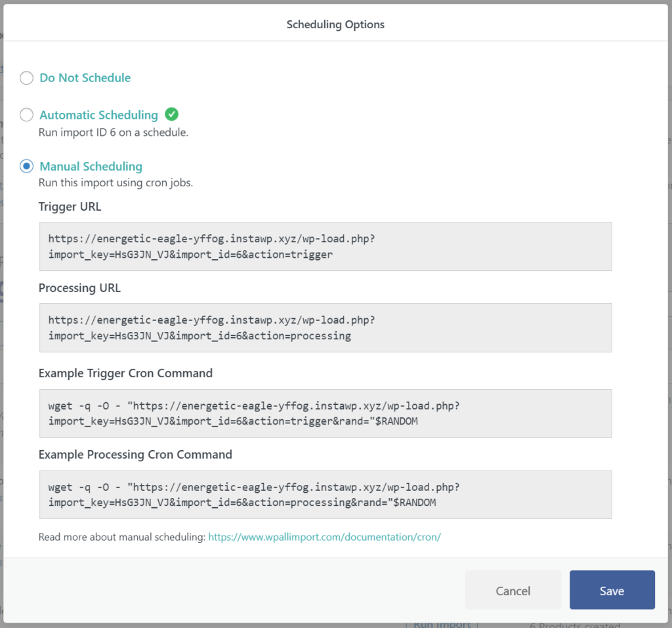Open the wpallimport.com cron documentation link

click(x=324, y=537)
